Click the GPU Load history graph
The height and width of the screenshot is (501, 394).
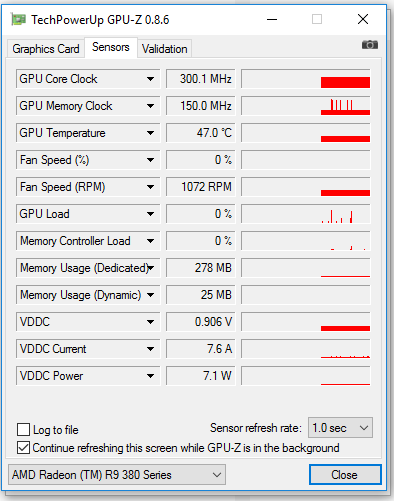306,214
